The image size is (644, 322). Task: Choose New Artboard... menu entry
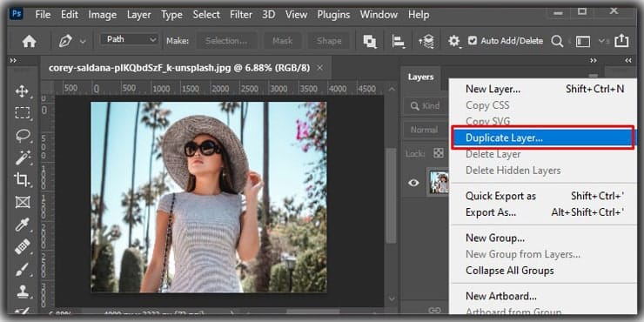click(542, 296)
